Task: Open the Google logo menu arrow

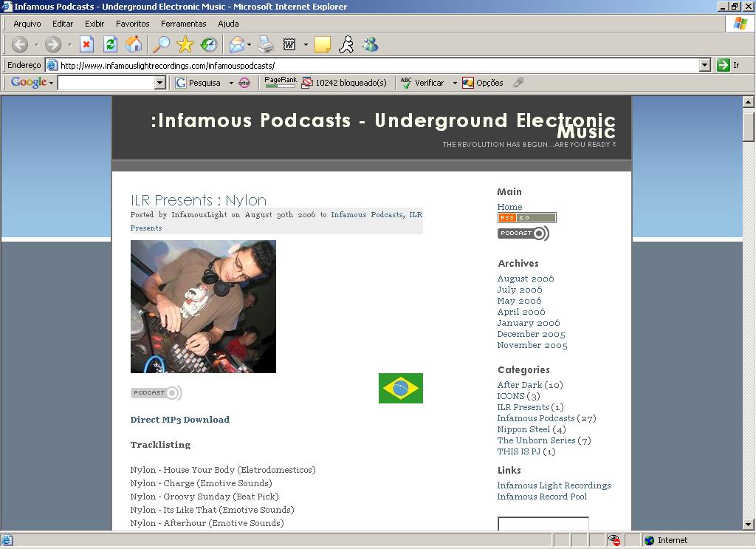Action: 51,83
